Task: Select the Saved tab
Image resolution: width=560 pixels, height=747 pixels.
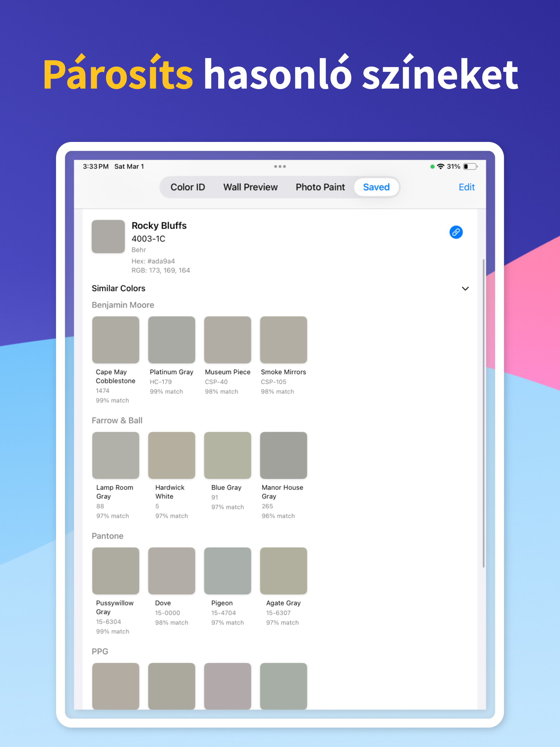Action: [x=376, y=187]
